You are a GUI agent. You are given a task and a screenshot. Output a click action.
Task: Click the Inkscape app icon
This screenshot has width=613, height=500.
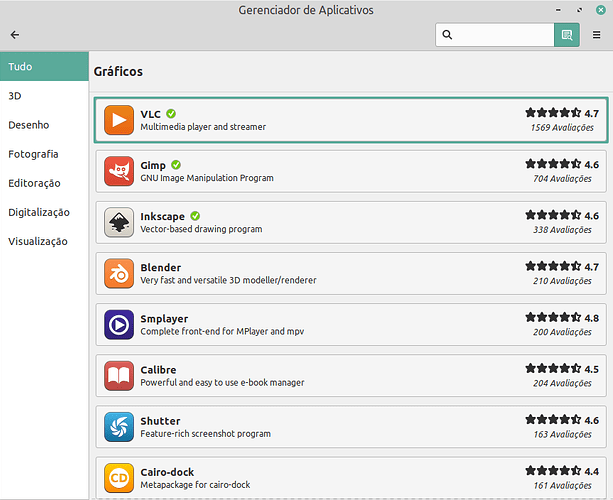[x=119, y=222]
